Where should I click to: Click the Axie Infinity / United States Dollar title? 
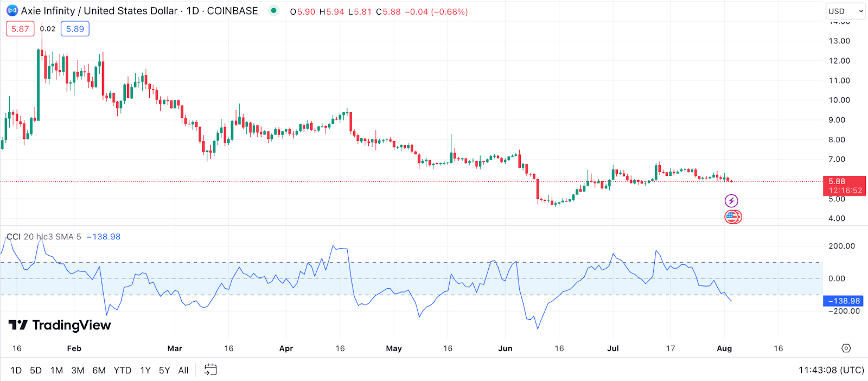pos(99,11)
